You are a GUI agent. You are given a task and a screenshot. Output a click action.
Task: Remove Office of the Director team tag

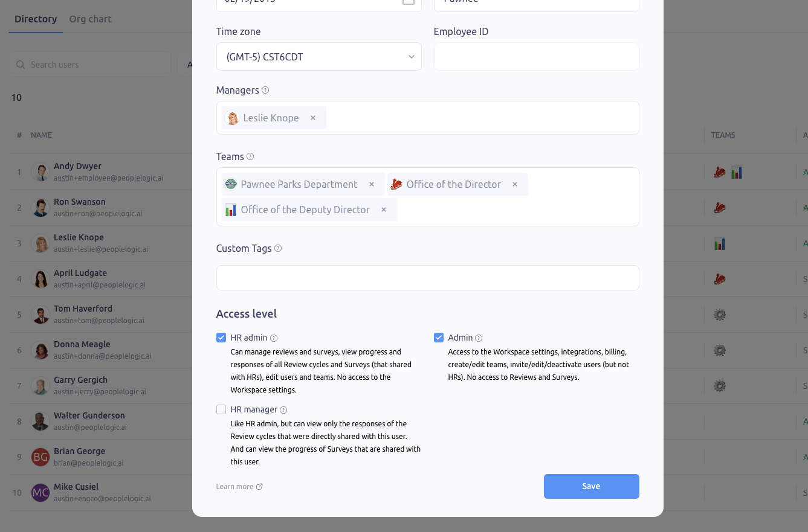[x=515, y=184]
